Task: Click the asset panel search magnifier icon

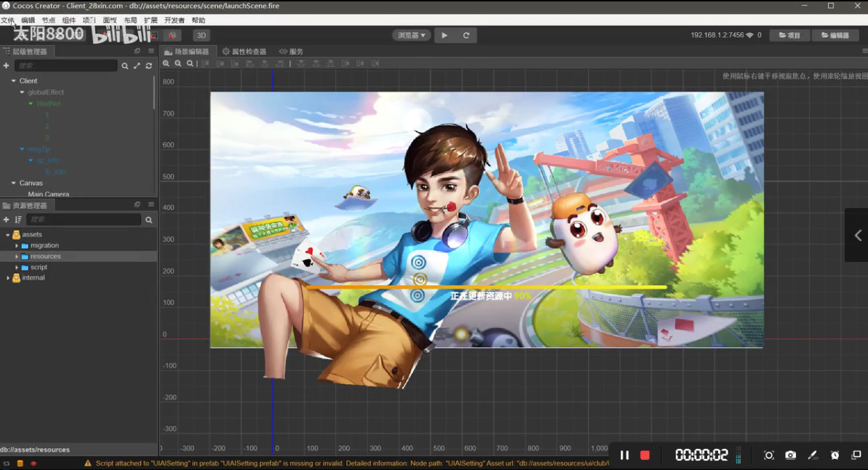Action: [x=149, y=220]
